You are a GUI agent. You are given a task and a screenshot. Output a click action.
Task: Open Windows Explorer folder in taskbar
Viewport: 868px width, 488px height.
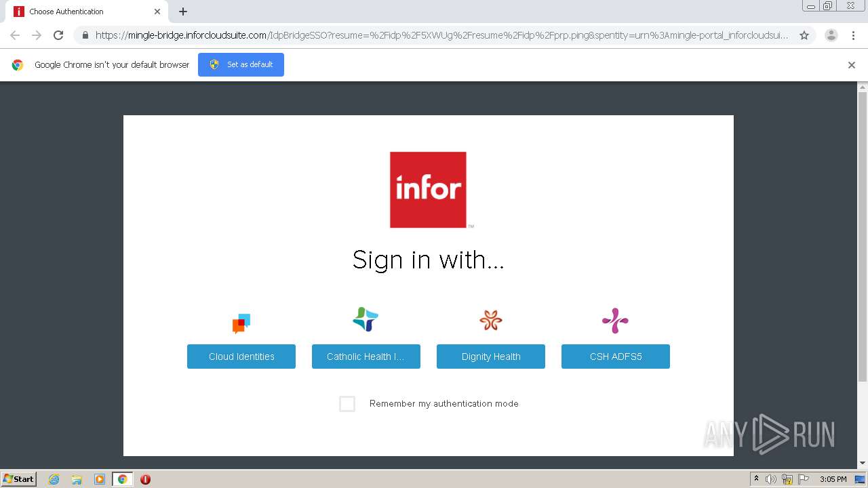(x=77, y=479)
